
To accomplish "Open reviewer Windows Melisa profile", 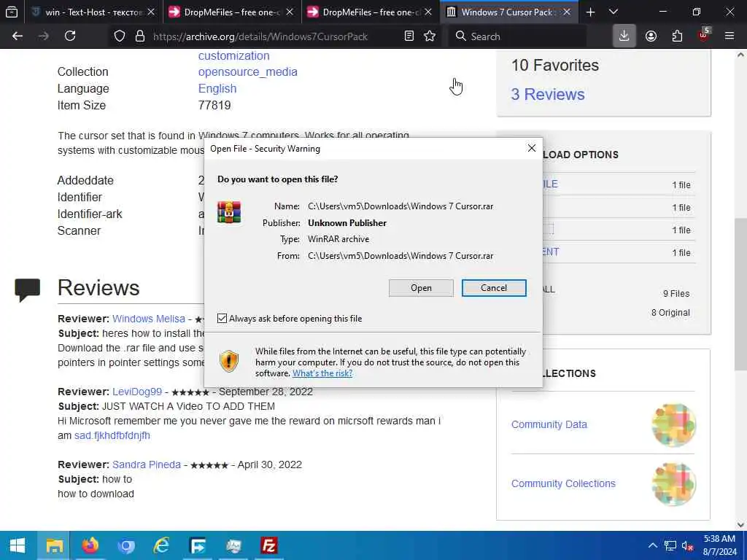I will click(149, 319).
